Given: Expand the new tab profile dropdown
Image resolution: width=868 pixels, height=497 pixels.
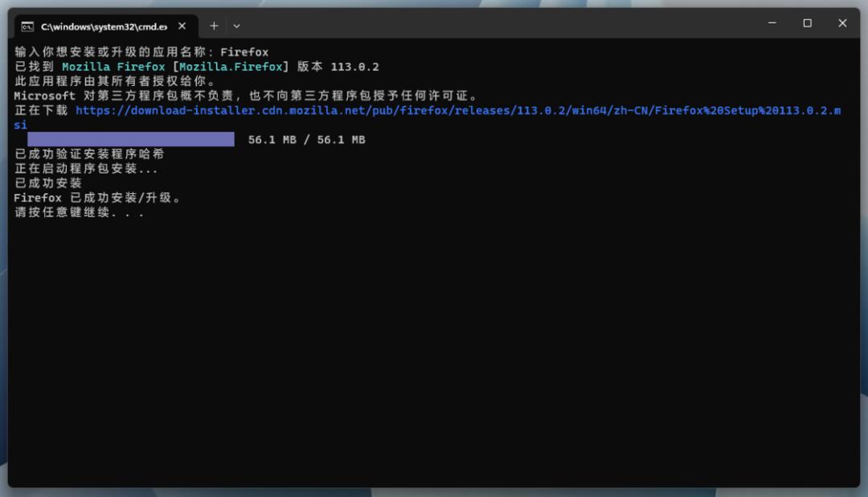Looking at the screenshot, I should pyautogui.click(x=236, y=26).
